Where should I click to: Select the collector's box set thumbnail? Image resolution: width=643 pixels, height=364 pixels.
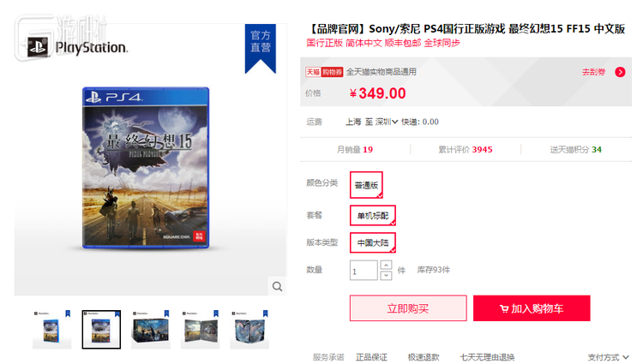[x=151, y=330]
